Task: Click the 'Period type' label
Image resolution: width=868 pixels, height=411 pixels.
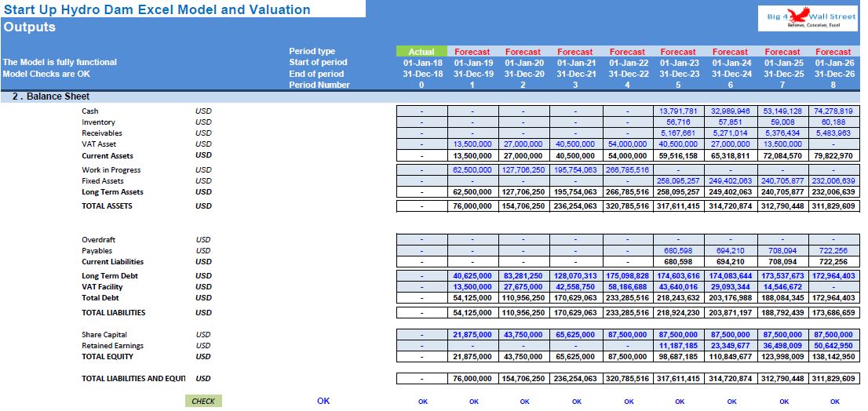Action: (x=312, y=51)
